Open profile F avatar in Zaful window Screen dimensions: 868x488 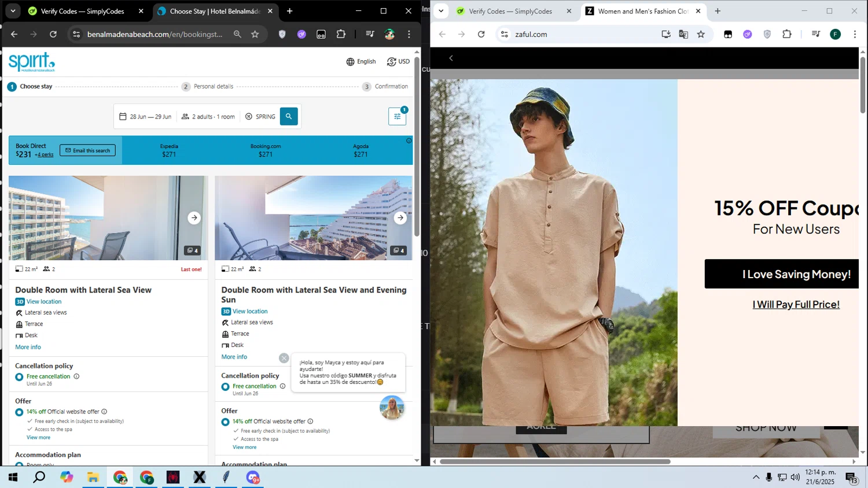pyautogui.click(x=836, y=34)
